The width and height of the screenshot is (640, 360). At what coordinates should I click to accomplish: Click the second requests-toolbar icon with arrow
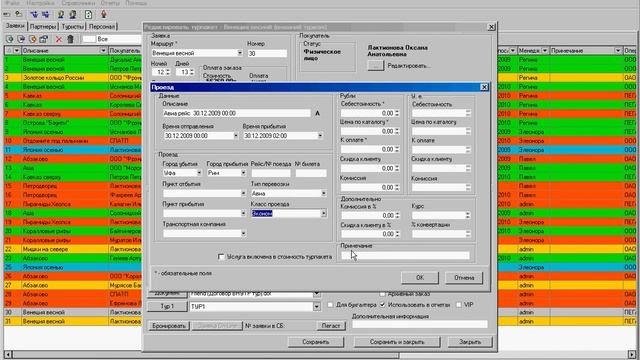(x=21, y=39)
